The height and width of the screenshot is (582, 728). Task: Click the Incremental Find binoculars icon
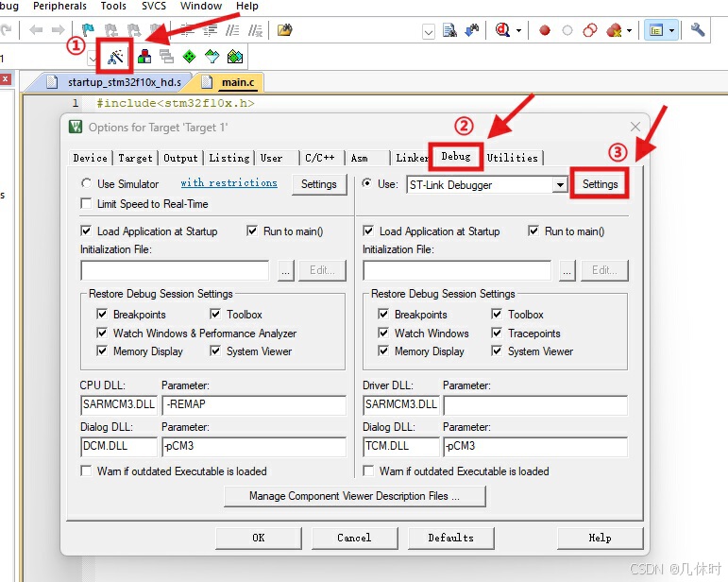[x=472, y=30]
